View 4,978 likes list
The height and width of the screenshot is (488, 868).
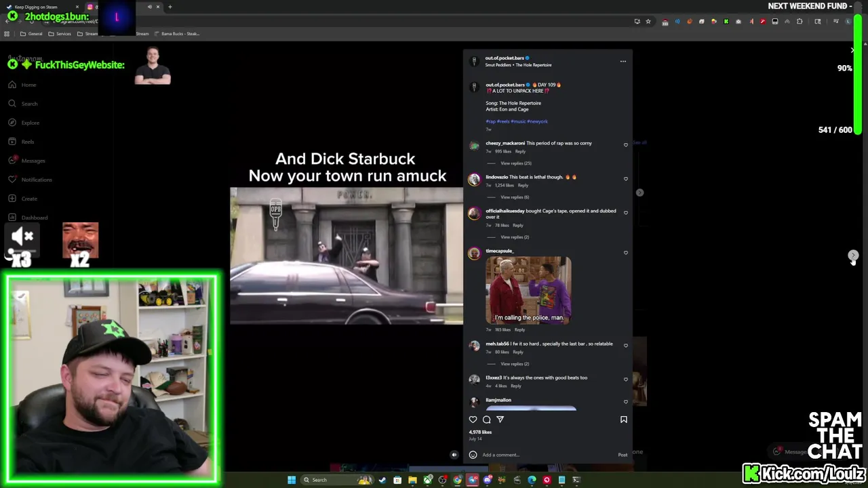pyautogui.click(x=480, y=432)
